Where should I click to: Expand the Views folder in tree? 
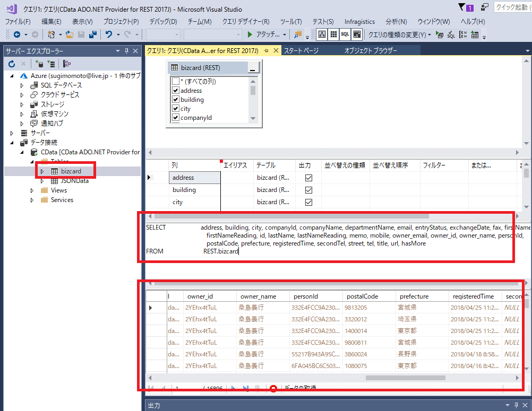click(x=32, y=190)
